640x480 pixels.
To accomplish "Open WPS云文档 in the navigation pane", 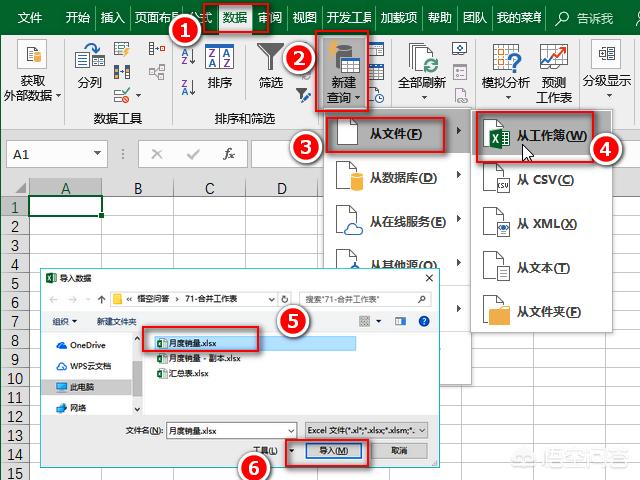I will [x=84, y=366].
